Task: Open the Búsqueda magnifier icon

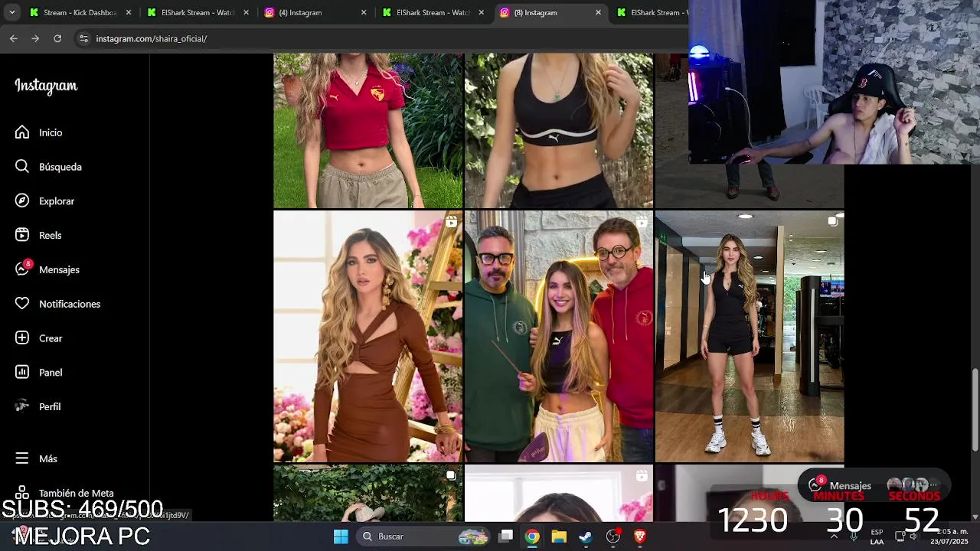Action: (x=22, y=167)
